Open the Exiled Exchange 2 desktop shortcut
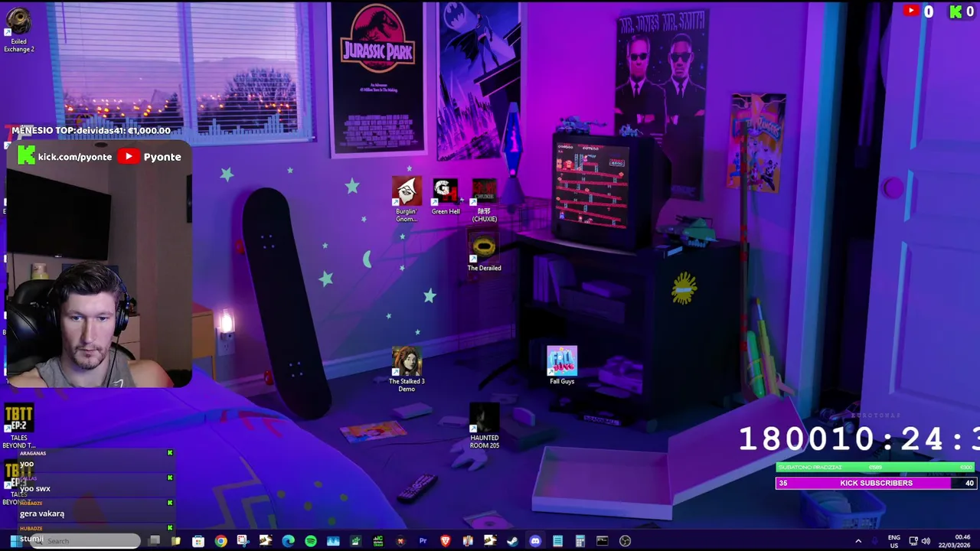 18,31
